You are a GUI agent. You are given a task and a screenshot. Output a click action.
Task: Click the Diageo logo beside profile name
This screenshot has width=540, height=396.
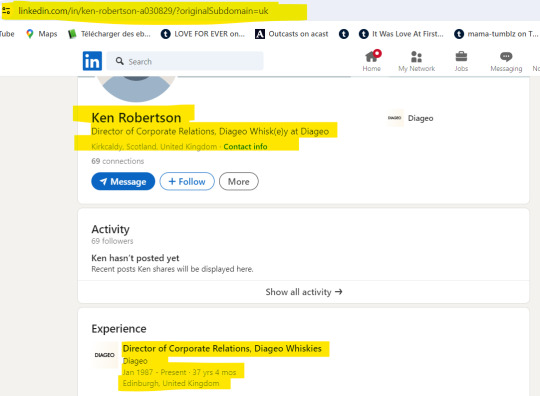(x=395, y=118)
